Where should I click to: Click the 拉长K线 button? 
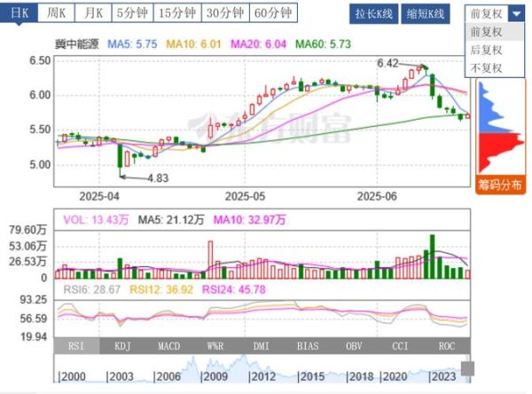pos(373,14)
